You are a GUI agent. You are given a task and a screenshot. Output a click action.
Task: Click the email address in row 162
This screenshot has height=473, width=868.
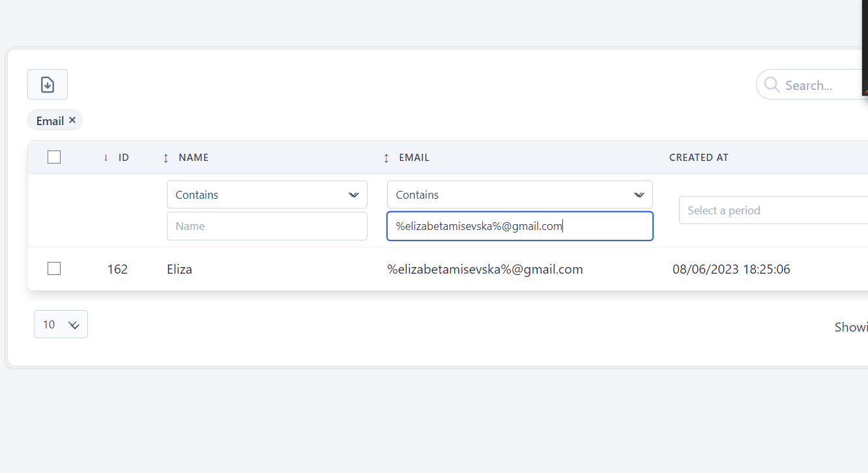point(485,269)
